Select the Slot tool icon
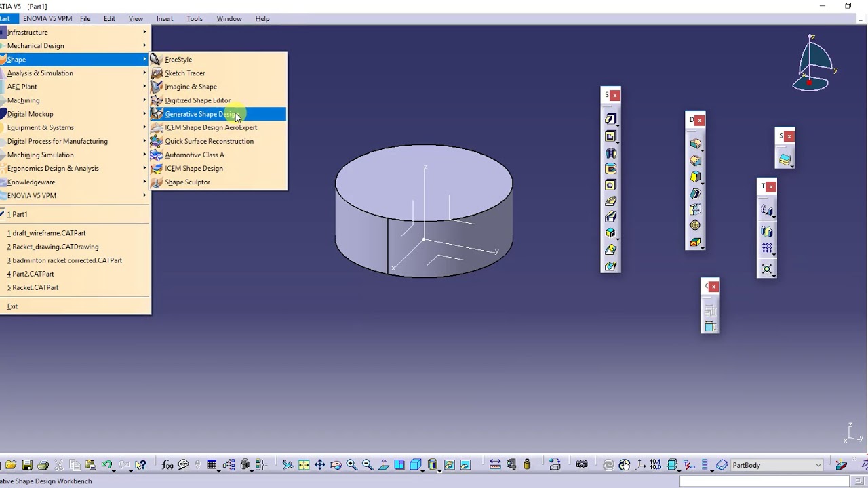868x488 pixels. coord(610,217)
